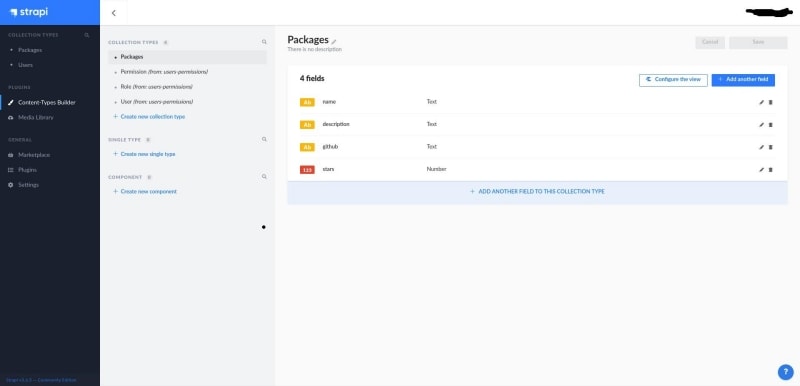Click Configure the view button
Image resolution: width=800 pixels, height=386 pixels.
673,80
